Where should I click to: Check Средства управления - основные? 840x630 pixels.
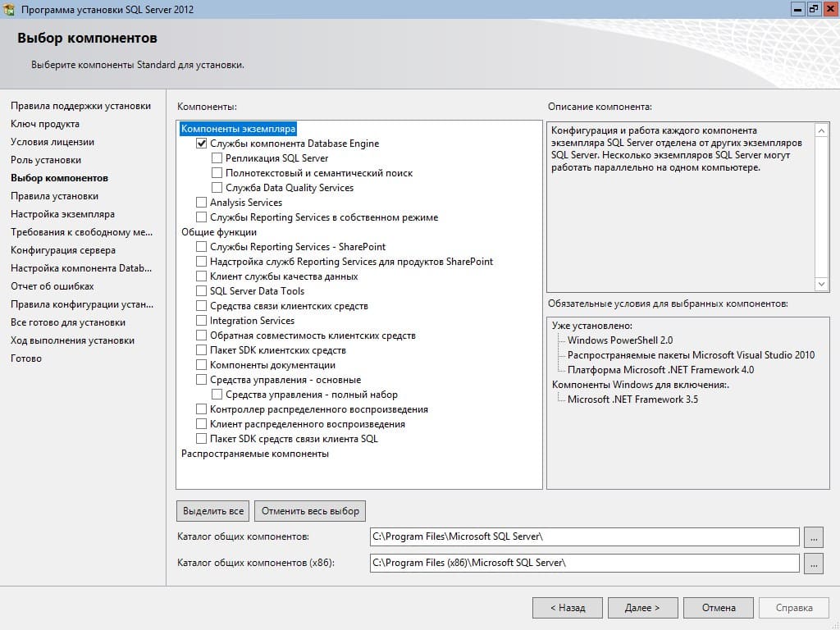coord(202,379)
